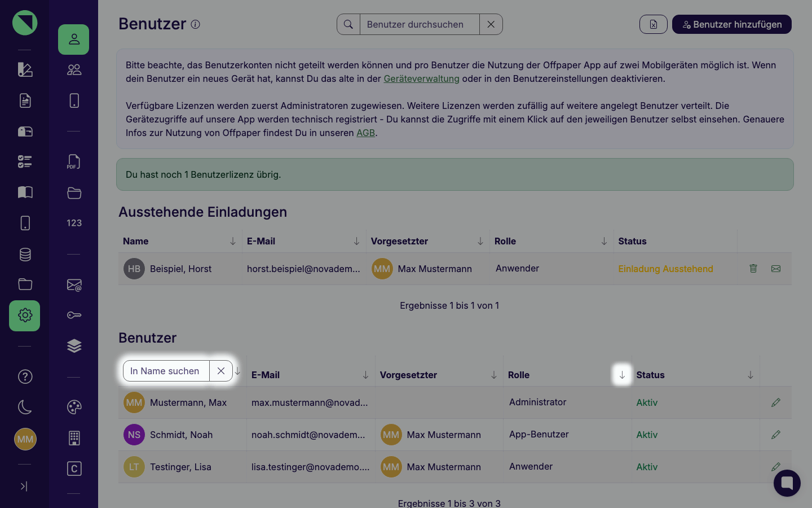Open the email settings envelope icon
The width and height of the screenshot is (812, 508).
click(74, 285)
